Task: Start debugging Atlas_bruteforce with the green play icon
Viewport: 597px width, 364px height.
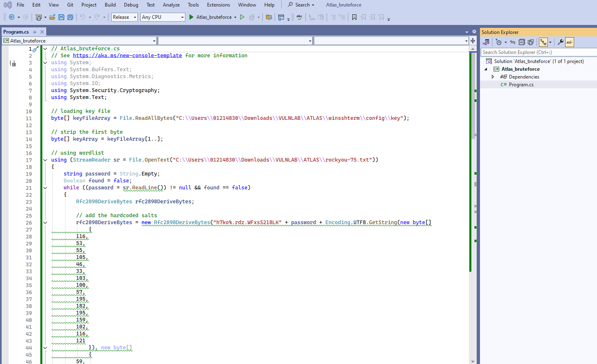Action: click(x=191, y=17)
